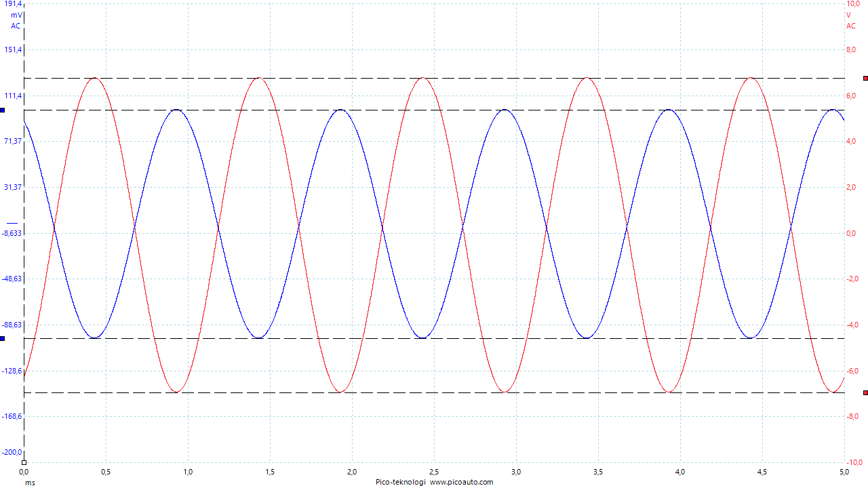Click time axis value '4,5'
Image resolution: width=868 pixels, height=488 pixels.
[x=762, y=472]
